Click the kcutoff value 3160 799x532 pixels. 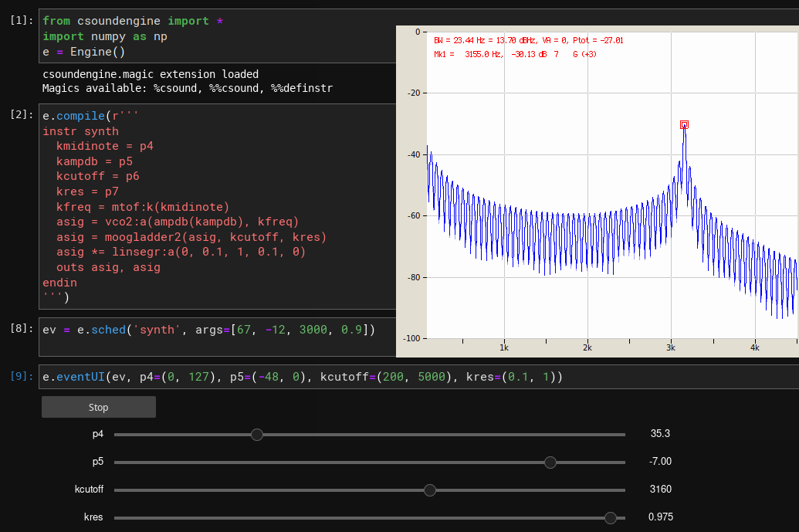tap(660, 490)
